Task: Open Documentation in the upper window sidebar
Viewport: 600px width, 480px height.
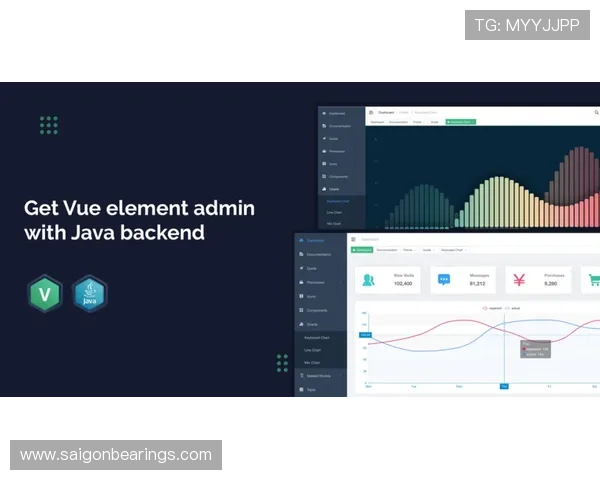Action: [x=340, y=126]
